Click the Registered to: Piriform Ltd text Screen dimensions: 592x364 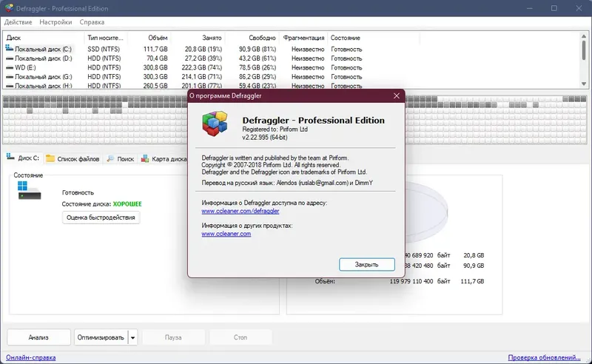point(275,129)
